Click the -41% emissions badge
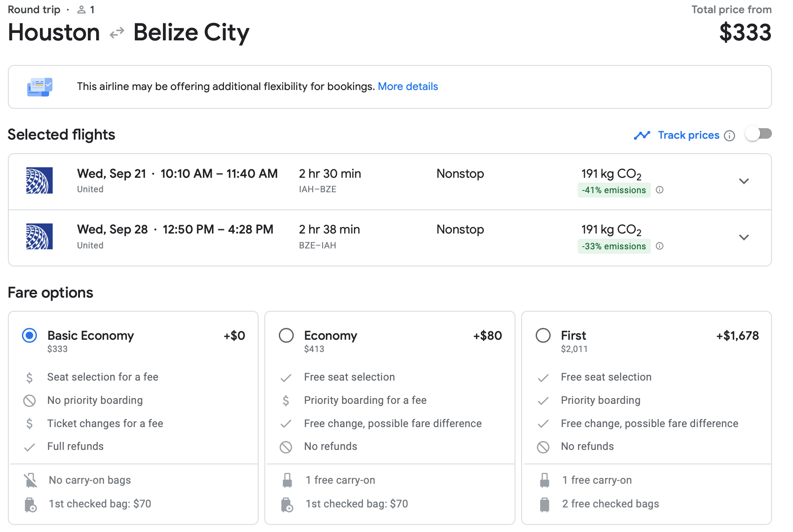This screenshot has width=793, height=532. click(x=614, y=190)
